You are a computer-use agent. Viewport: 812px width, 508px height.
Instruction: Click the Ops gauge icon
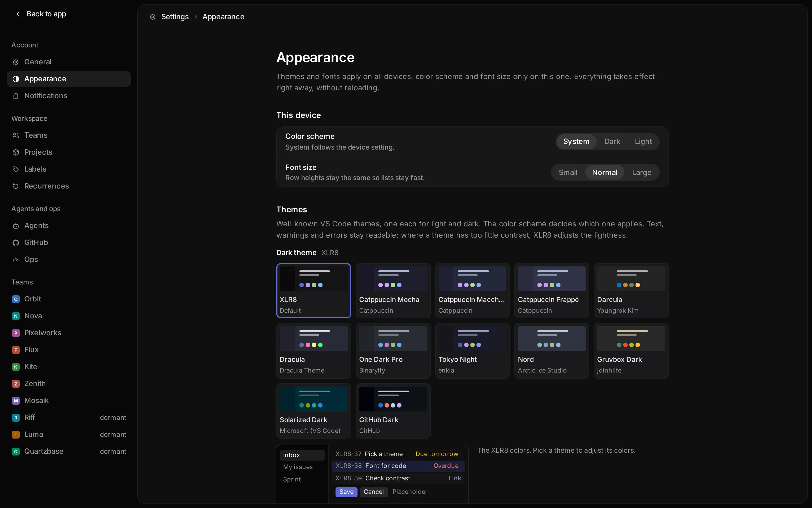(16, 260)
